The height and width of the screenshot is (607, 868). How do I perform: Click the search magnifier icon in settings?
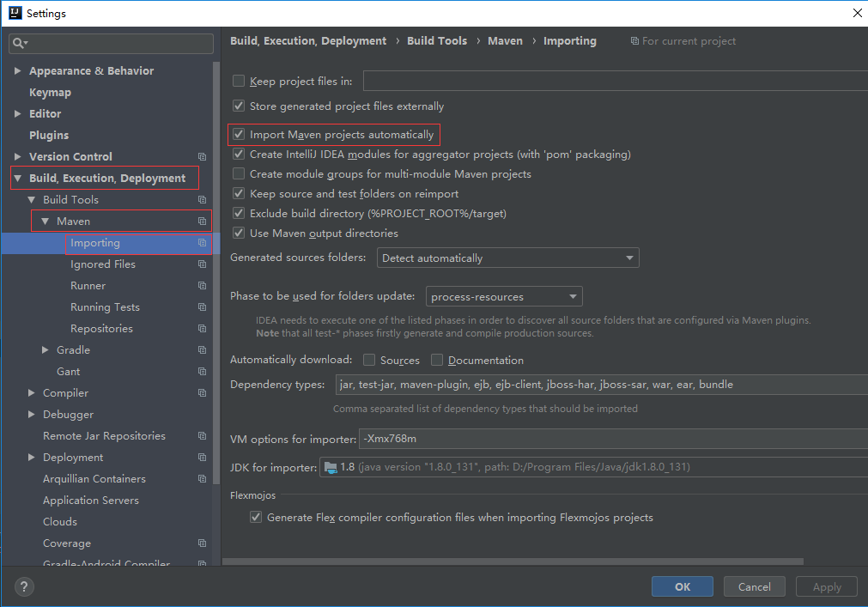(x=20, y=43)
